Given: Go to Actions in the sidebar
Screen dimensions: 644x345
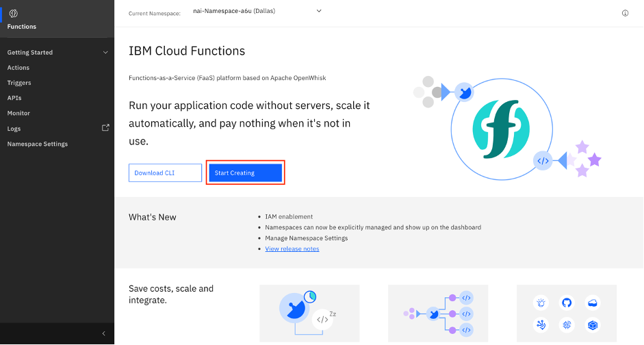Looking at the screenshot, I should tap(18, 68).
